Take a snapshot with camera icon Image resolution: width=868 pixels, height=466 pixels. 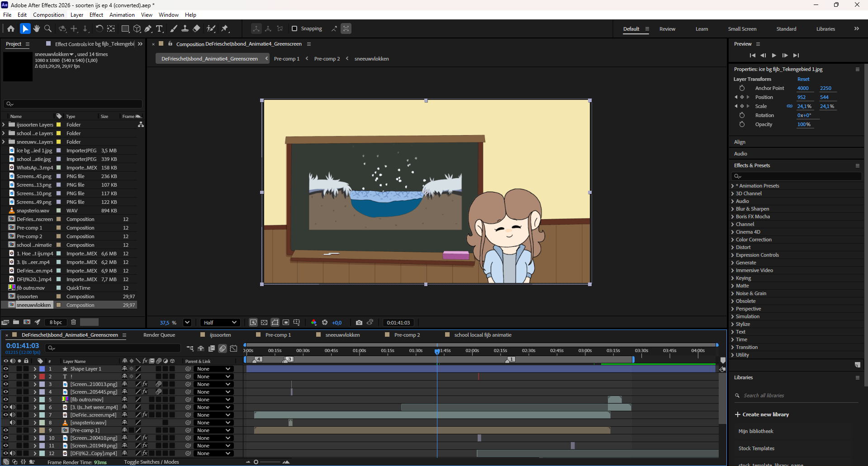click(359, 322)
